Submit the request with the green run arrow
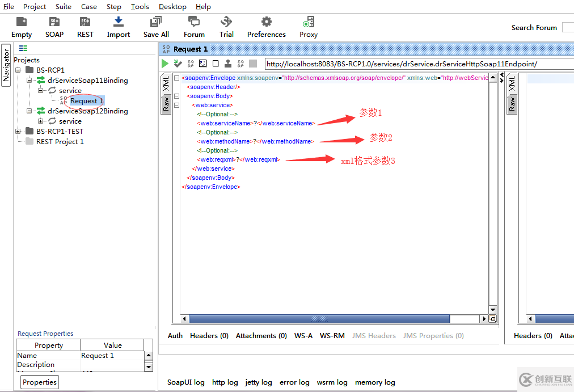Screen dimensions: 574x392 165,63
